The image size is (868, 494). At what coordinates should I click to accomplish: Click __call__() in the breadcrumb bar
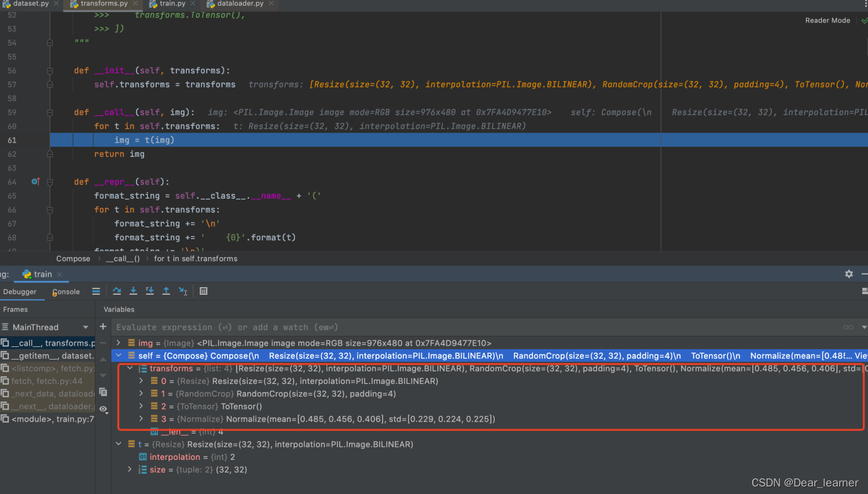123,259
